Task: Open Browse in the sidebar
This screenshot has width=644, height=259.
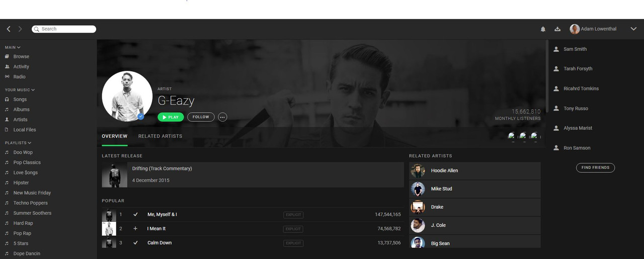Action: (x=21, y=57)
